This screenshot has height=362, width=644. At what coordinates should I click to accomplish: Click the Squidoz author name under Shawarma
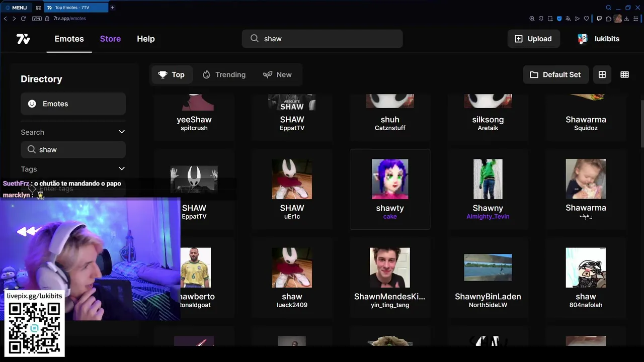[x=586, y=128]
